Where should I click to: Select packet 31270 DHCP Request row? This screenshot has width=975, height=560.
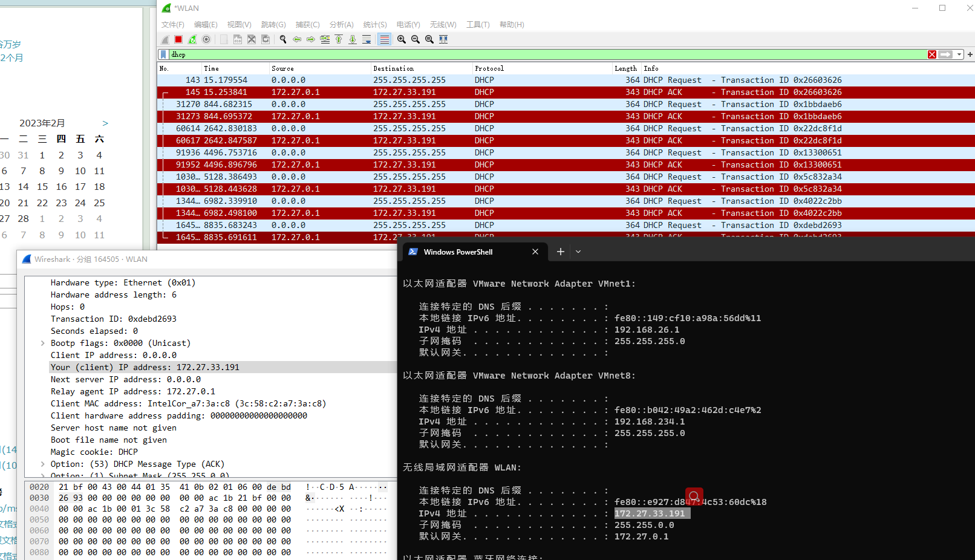pos(566,104)
